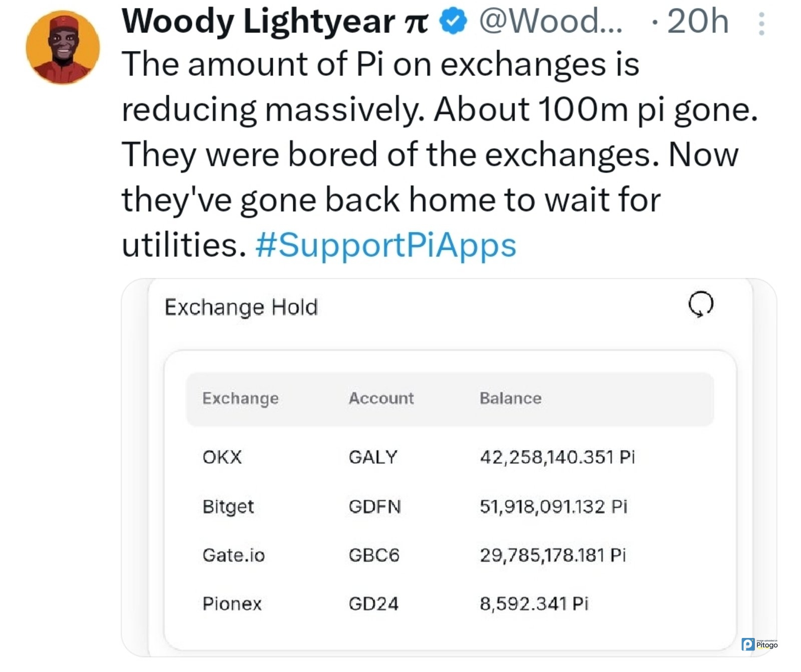The image size is (801, 672).
Task: Click the @Wood... username handle
Action: pyautogui.click(x=550, y=22)
